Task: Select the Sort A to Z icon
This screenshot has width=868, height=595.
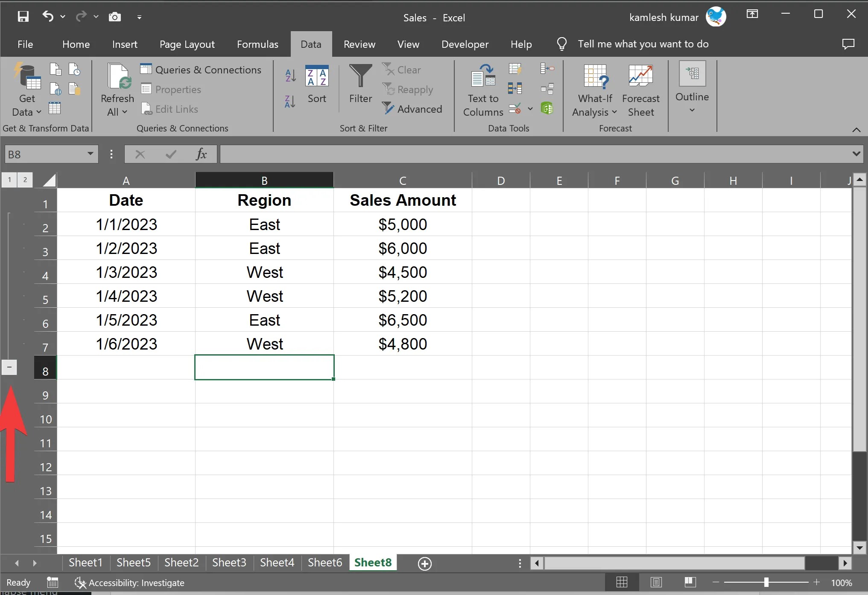Action: click(290, 76)
